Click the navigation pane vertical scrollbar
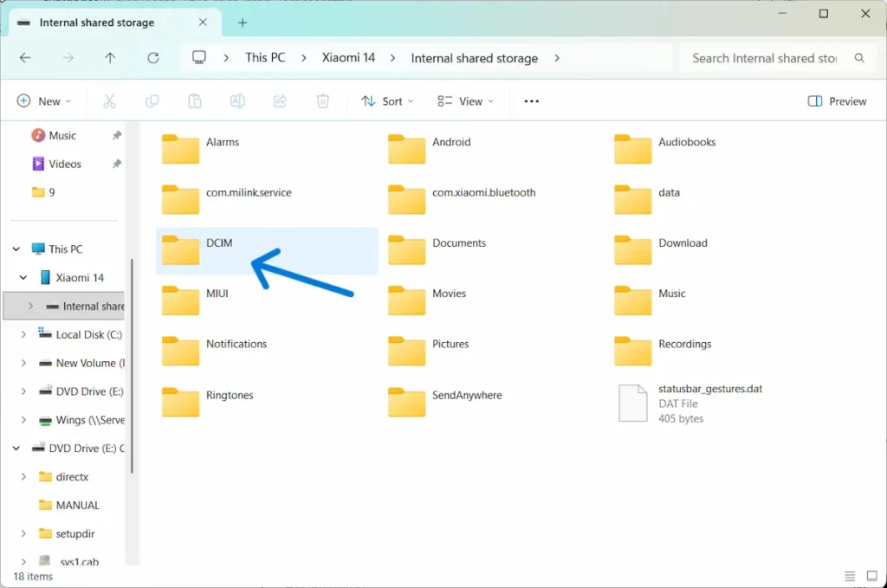Image resolution: width=887 pixels, height=588 pixels. click(132, 365)
